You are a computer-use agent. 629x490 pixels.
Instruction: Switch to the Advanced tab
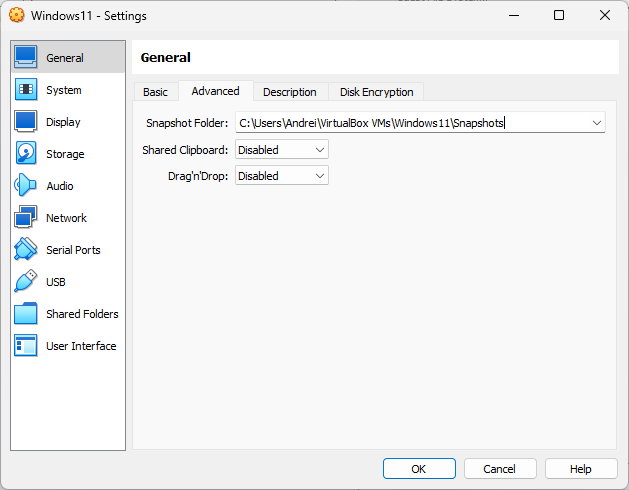pos(215,91)
